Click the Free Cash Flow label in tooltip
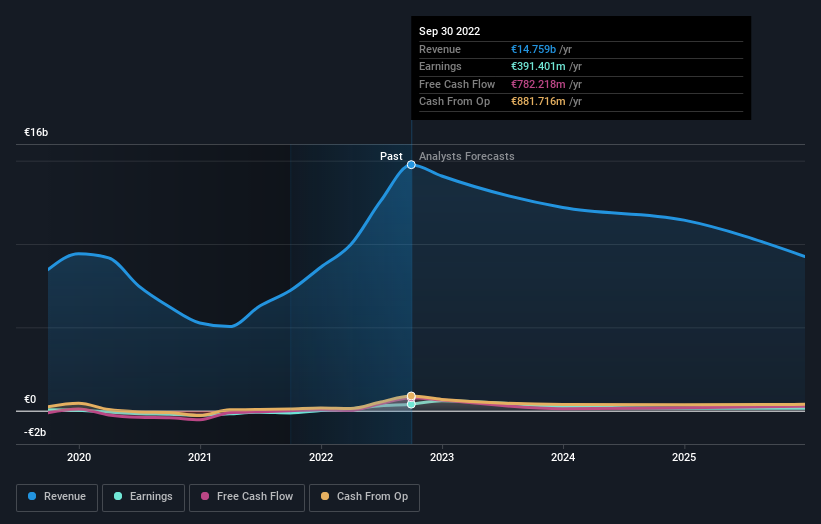The width and height of the screenshot is (821, 524). point(457,84)
